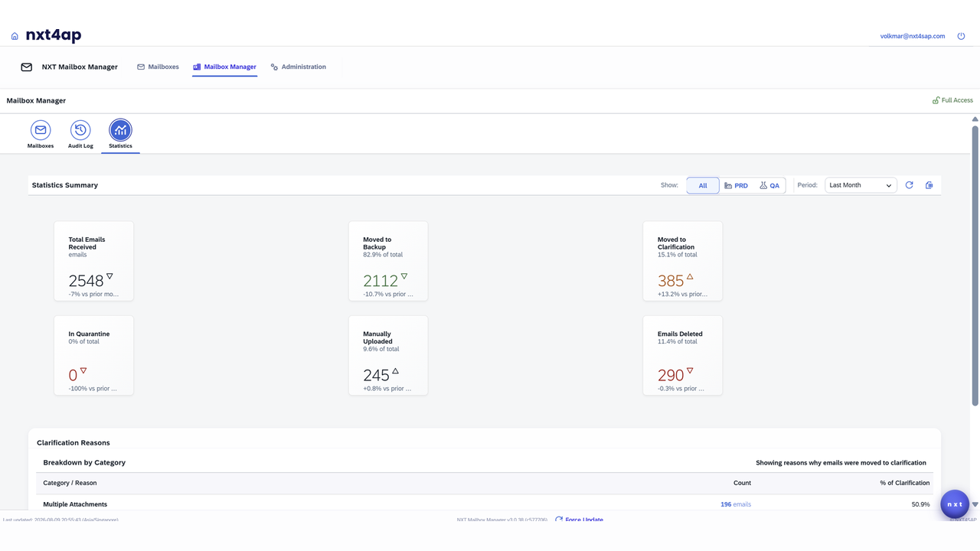980x551 pixels.
Task: Click the % of Clarification column header
Action: (x=905, y=483)
